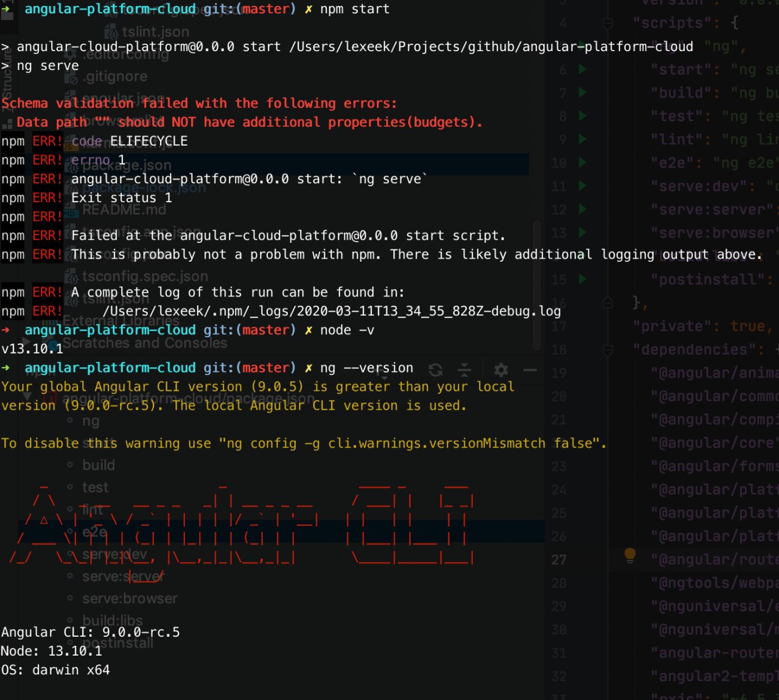Run the "start" script from editor gutter
The image size is (779, 700).
click(582, 69)
